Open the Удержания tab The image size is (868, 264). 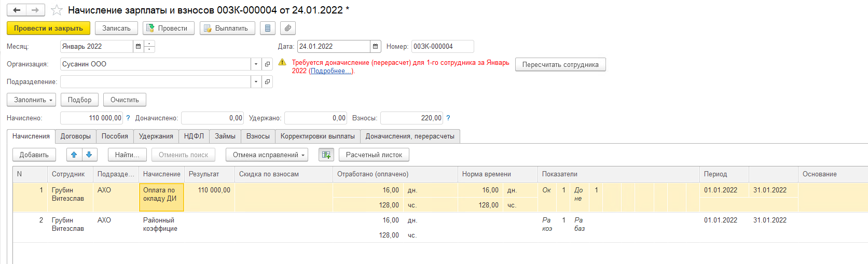(156, 136)
